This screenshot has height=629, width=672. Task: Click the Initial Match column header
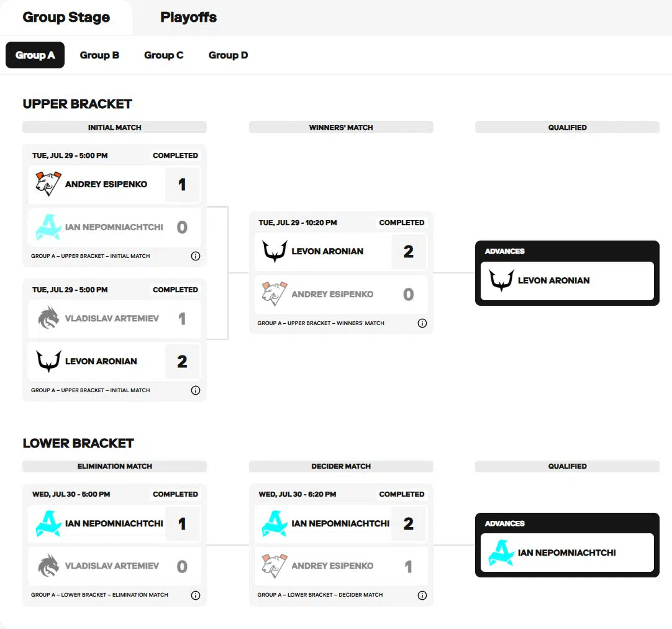[x=114, y=127]
